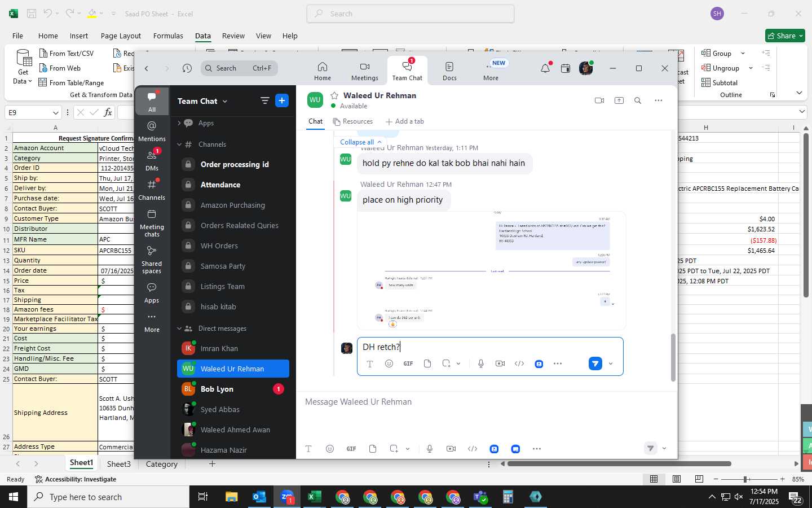Search within the Waleed Ur Rehman chat
This screenshot has width=812, height=508.
pos(638,100)
